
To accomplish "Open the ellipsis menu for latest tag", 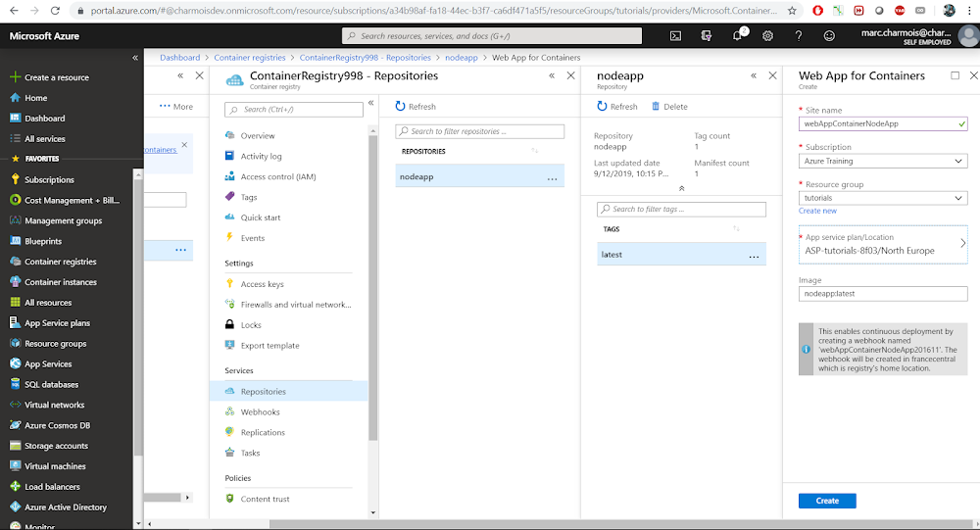I will (x=754, y=257).
